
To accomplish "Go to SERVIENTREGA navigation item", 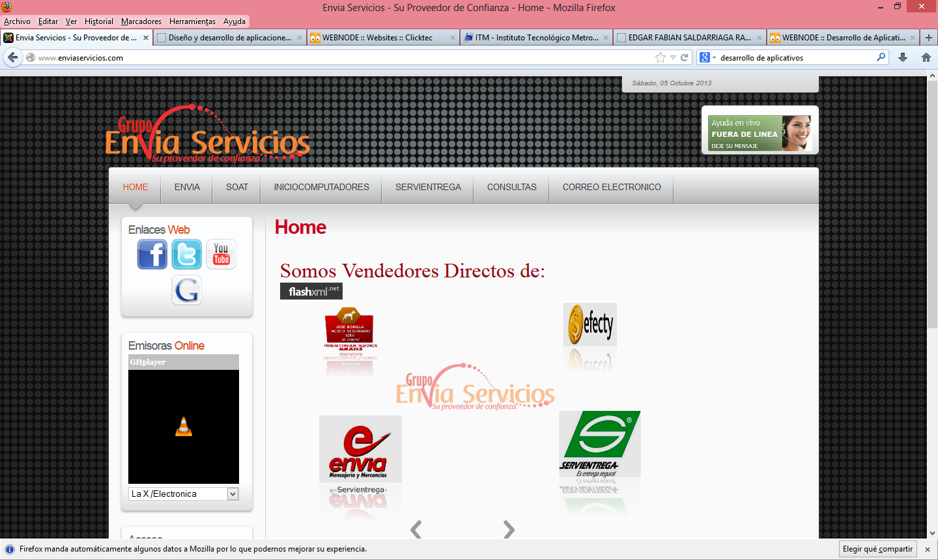I will [428, 187].
